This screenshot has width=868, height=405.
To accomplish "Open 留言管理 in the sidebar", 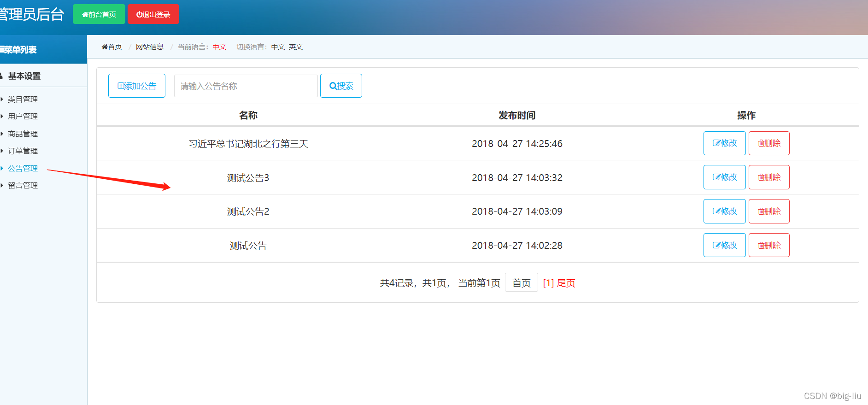I will [x=23, y=185].
